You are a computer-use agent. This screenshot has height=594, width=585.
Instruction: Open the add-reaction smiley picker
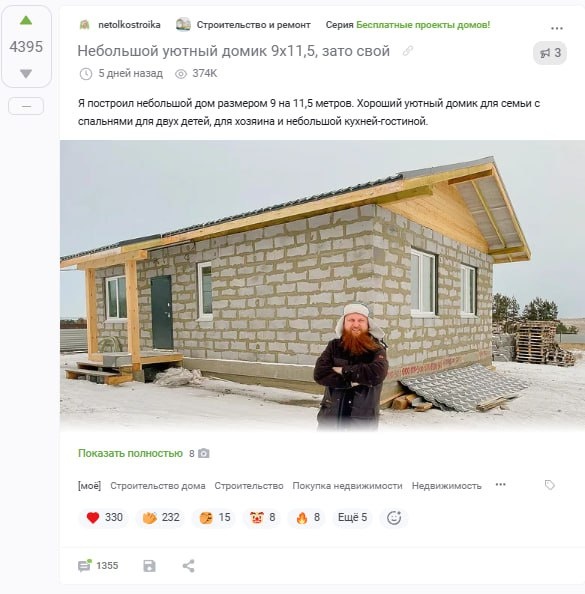click(394, 517)
